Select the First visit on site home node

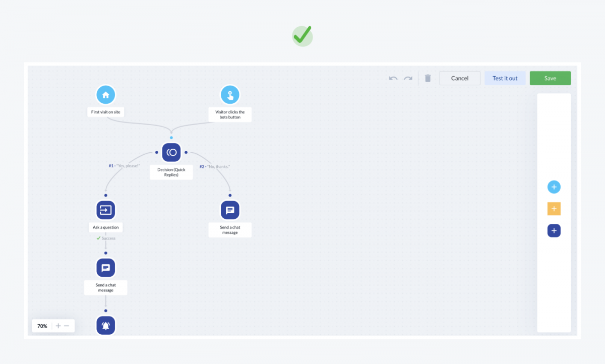point(106,95)
